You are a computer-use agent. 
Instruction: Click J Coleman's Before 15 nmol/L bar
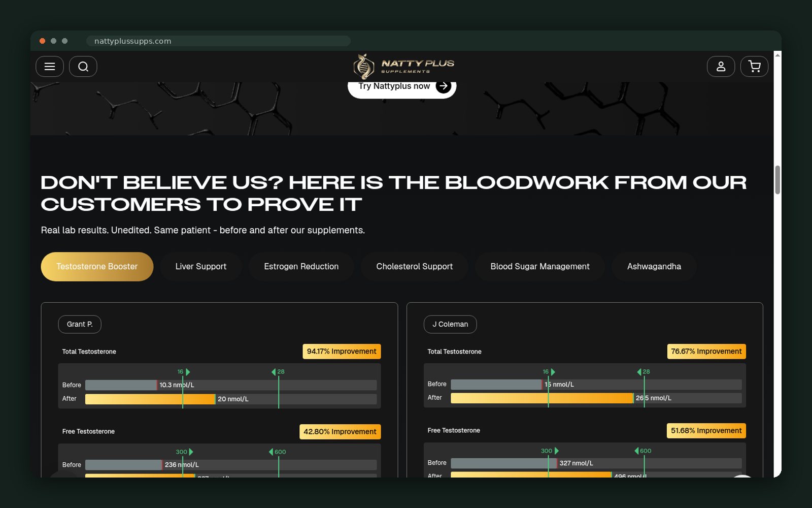496,385
